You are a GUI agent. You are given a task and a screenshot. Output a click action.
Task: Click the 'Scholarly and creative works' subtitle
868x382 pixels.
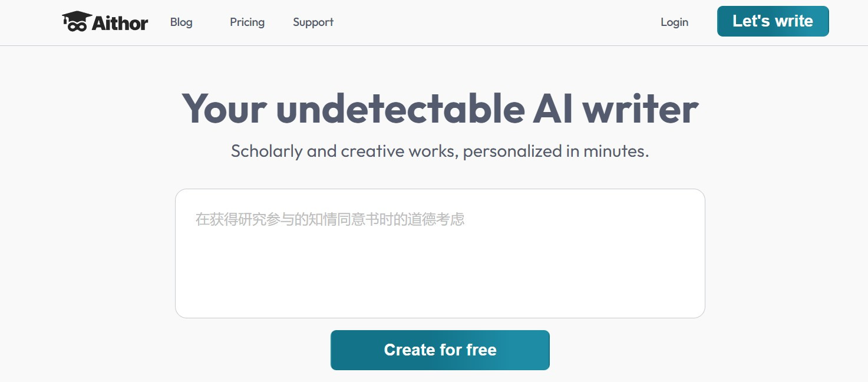[x=440, y=152]
